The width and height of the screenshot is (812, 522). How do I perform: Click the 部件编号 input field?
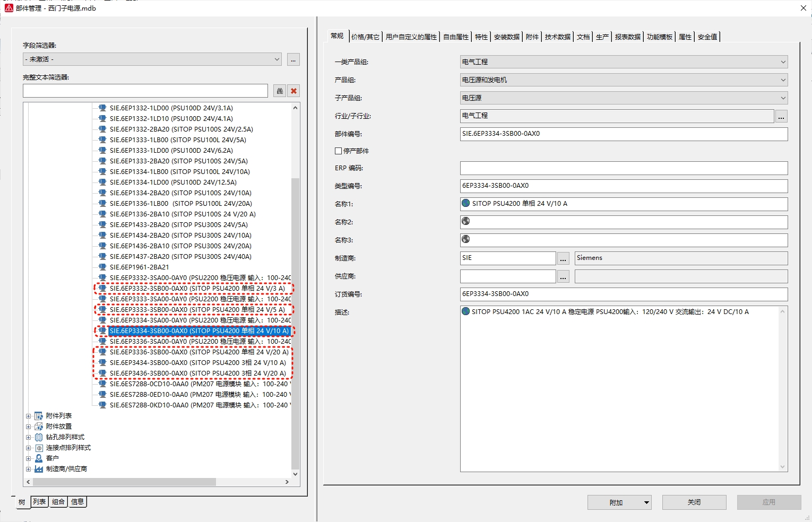pyautogui.click(x=624, y=134)
